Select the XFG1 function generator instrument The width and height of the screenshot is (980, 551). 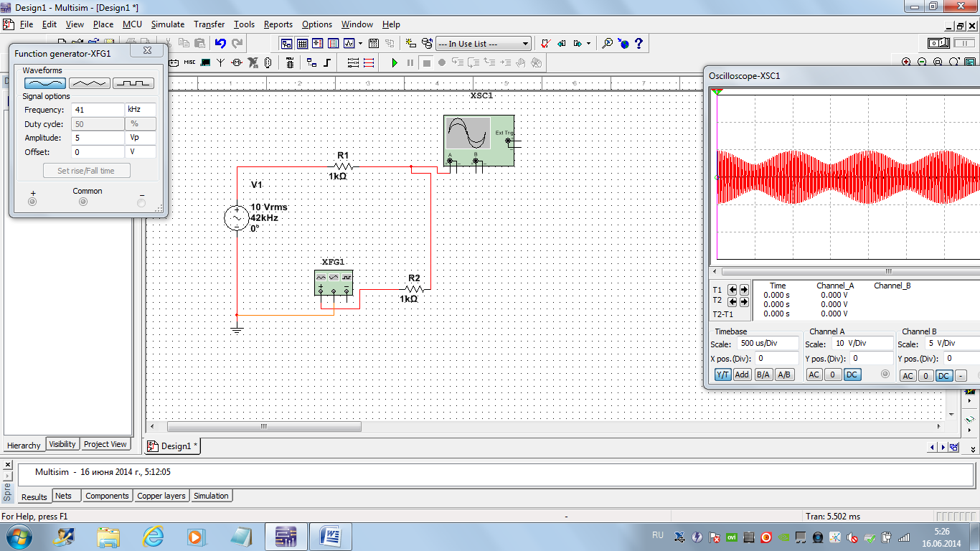334,283
